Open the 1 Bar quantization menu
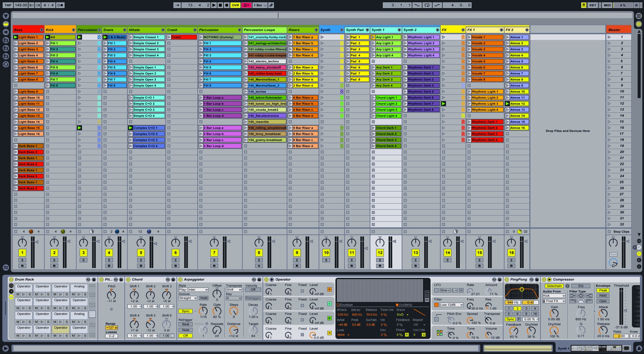Screen dimensions: 644x354 coord(260,5)
